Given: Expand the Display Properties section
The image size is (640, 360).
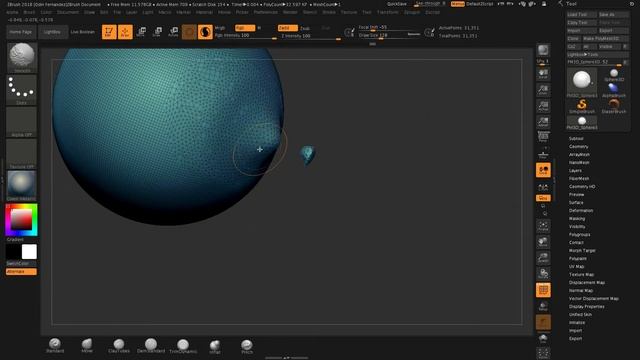Looking at the screenshot, I should coord(587,307).
